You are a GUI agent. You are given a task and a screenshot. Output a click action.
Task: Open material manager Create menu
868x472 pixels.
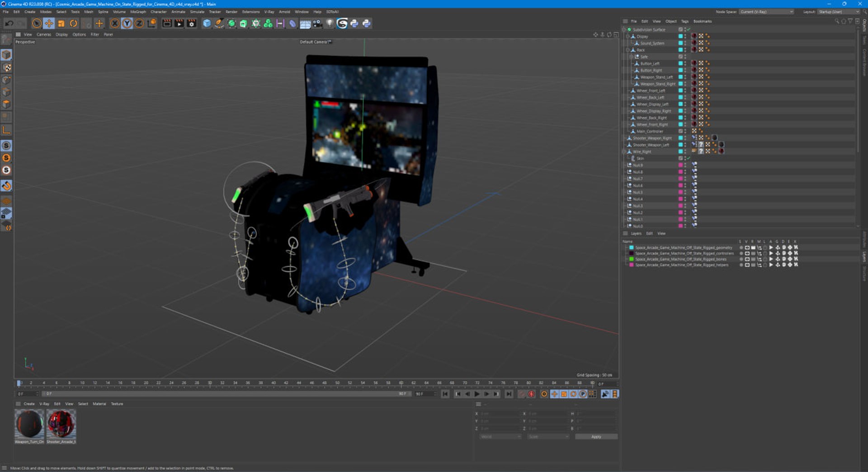(x=29, y=404)
